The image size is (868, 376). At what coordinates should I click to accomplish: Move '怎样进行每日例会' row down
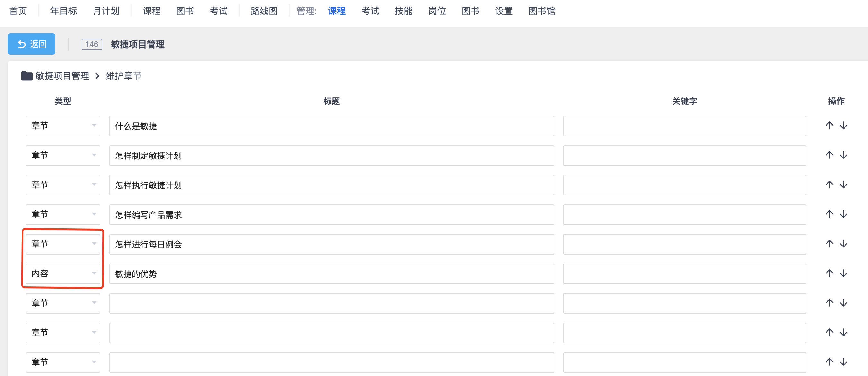point(843,244)
